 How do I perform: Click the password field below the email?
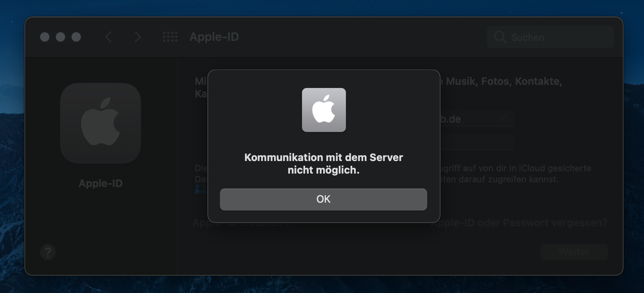pos(477,142)
